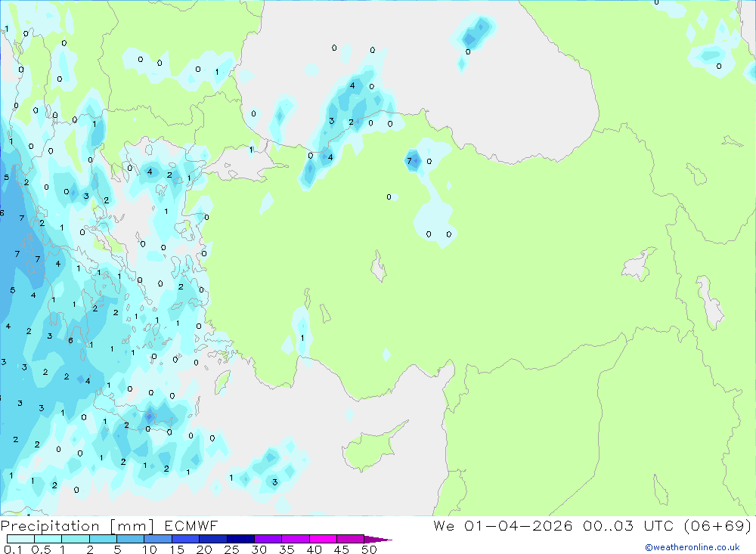This screenshot has height=554, width=756.
Task: Select the 30–35 mm legend color swatch
Action: click(x=268, y=539)
